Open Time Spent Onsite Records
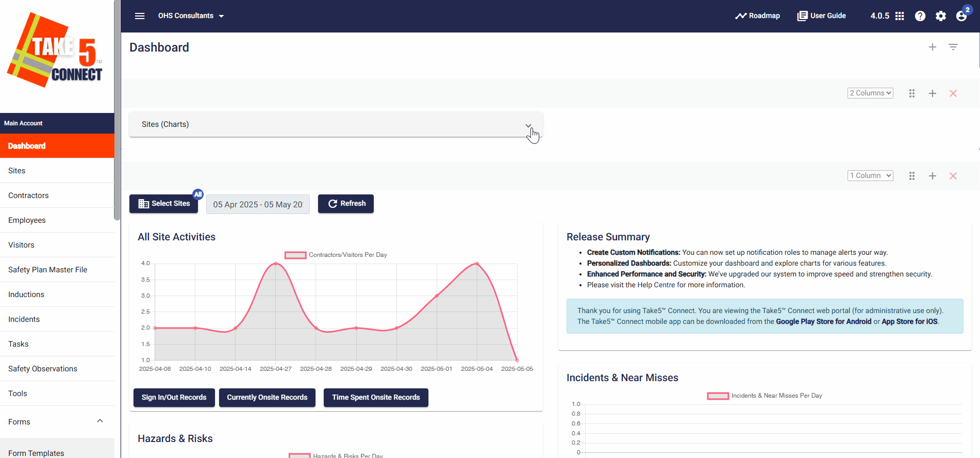 [376, 398]
